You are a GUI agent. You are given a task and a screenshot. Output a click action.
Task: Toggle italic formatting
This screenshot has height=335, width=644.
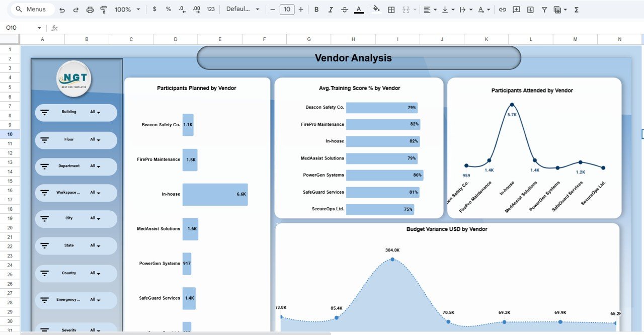tap(330, 9)
